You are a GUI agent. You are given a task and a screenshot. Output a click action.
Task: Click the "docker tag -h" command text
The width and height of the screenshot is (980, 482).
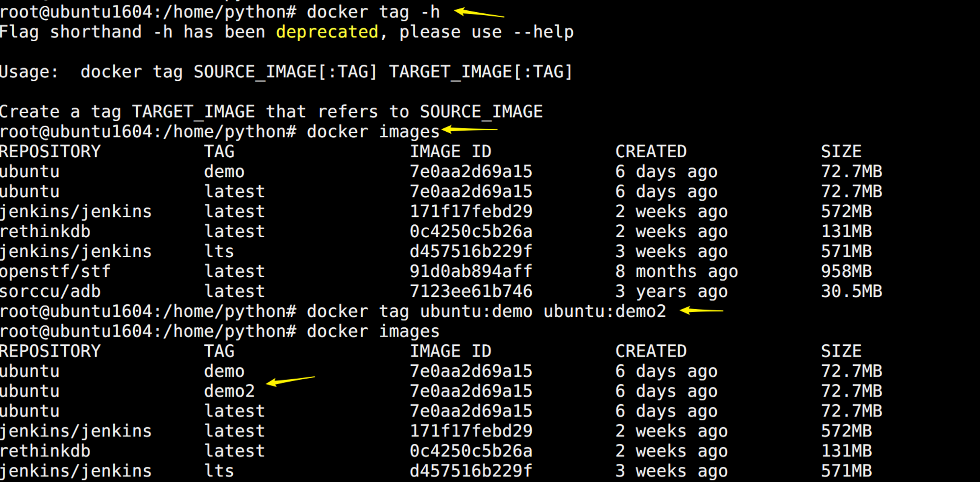coord(373,12)
